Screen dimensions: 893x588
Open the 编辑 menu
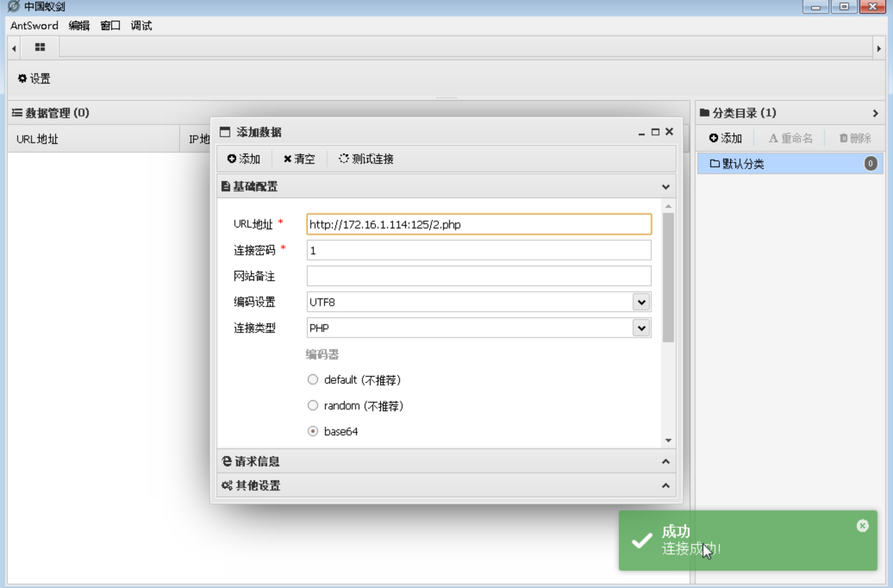(79, 25)
